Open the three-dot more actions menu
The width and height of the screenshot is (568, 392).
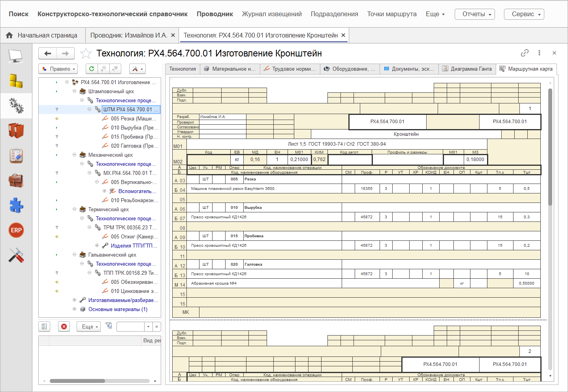point(539,53)
